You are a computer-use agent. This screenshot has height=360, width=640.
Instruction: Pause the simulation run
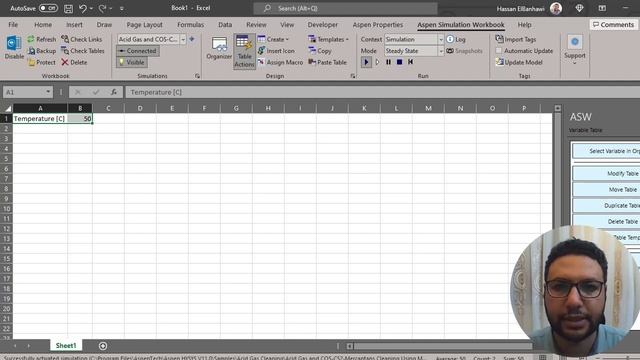(389, 62)
